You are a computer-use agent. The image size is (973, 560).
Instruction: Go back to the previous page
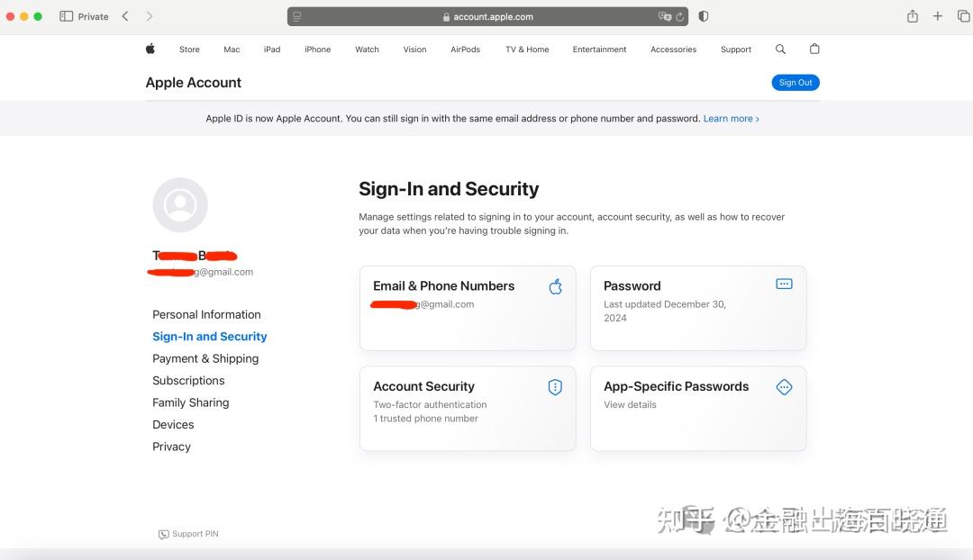pyautogui.click(x=125, y=16)
